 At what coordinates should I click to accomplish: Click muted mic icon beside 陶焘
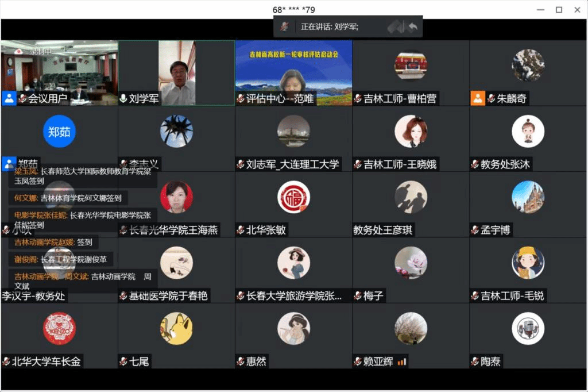click(x=475, y=362)
